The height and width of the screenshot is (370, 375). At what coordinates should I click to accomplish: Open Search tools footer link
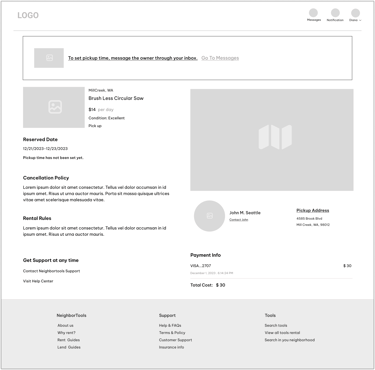pyautogui.click(x=276, y=325)
